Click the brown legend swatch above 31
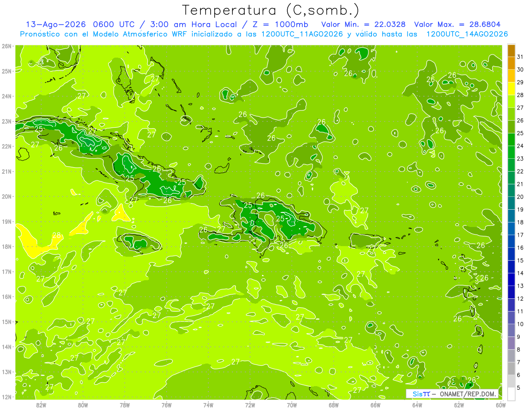The image size is (532, 411). [x=511, y=51]
